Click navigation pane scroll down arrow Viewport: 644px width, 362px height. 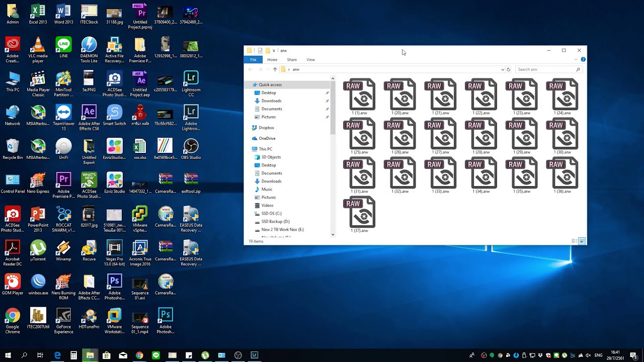(333, 235)
